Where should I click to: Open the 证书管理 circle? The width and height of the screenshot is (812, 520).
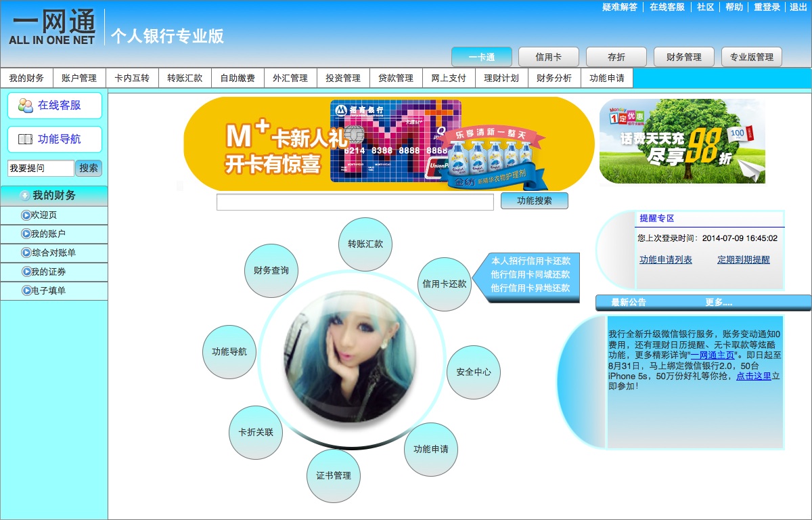(x=334, y=476)
